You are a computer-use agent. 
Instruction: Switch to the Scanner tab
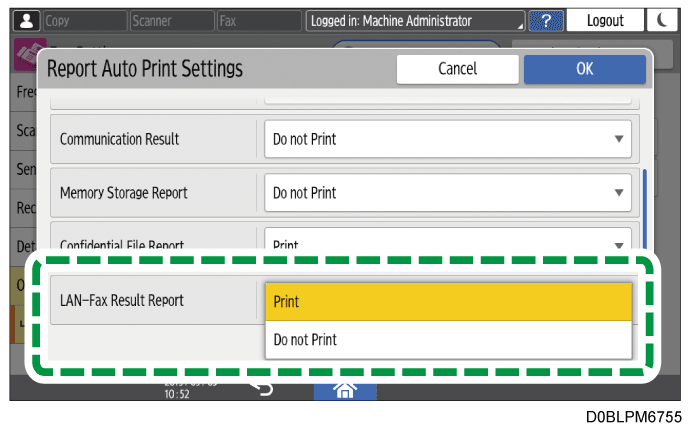pos(170,20)
